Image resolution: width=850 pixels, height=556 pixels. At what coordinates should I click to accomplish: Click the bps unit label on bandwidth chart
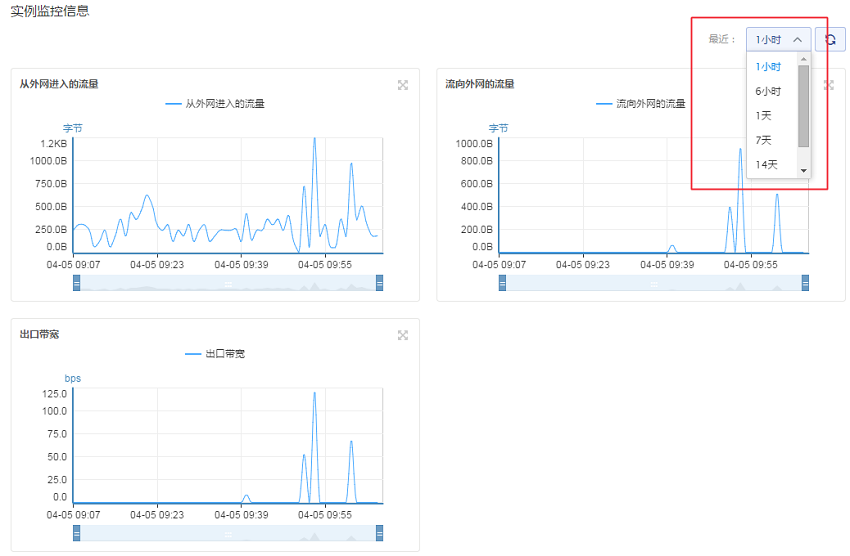73,378
